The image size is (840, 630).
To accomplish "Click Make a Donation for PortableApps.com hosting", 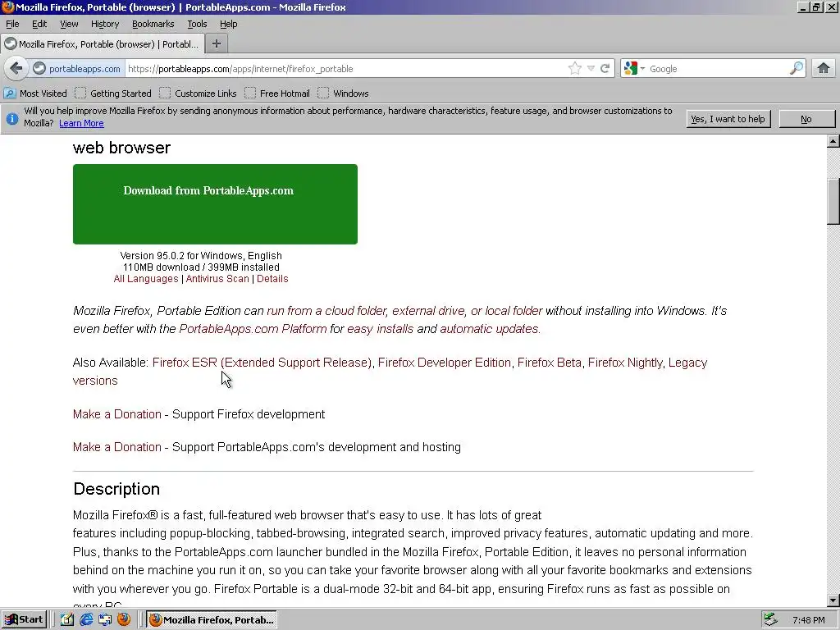I will point(116,447).
